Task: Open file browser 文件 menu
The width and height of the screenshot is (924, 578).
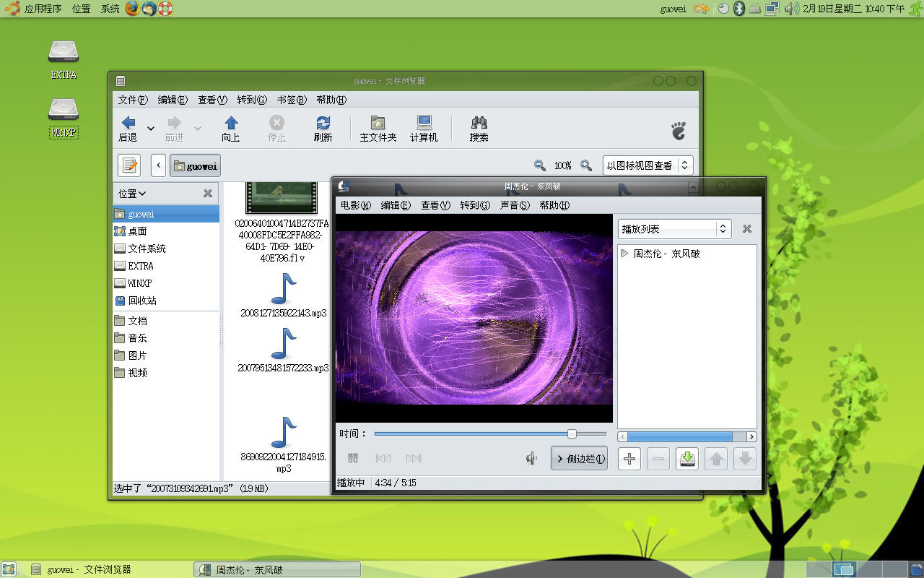Action: pos(133,100)
